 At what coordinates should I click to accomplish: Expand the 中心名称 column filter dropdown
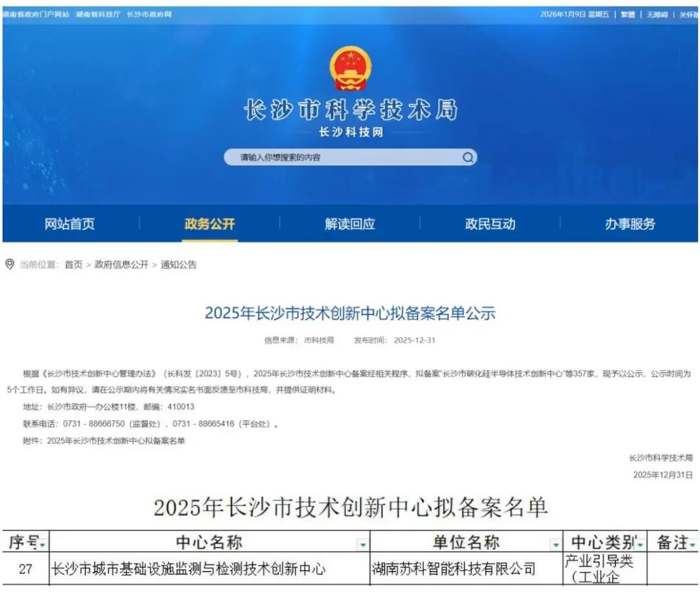click(x=363, y=545)
